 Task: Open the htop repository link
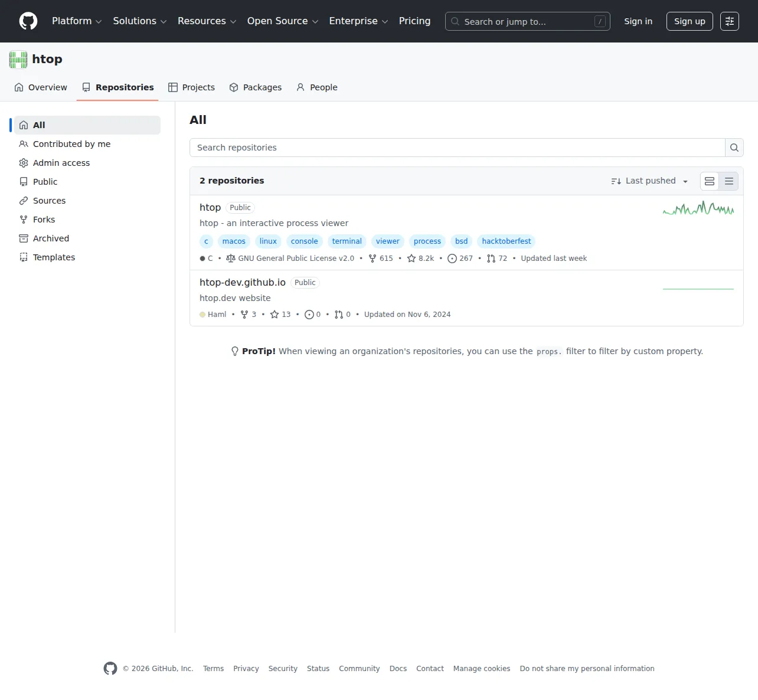210,207
